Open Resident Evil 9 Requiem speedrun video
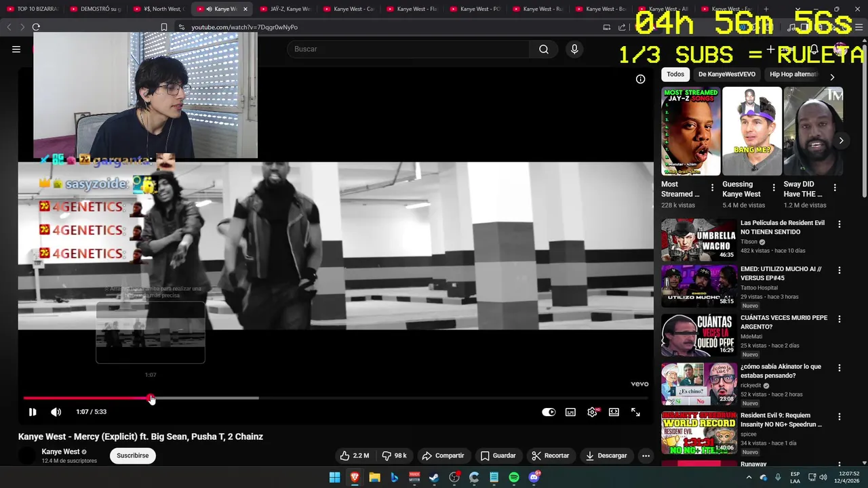Viewport: 868px width, 488px height. click(x=699, y=432)
